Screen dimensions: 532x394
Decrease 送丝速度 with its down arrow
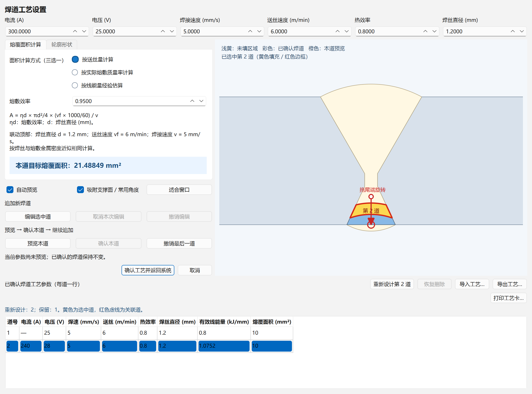(x=347, y=31)
